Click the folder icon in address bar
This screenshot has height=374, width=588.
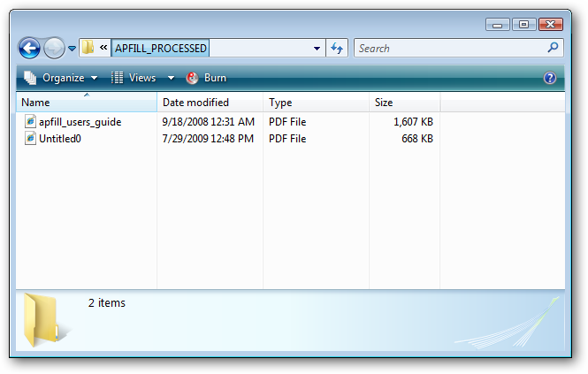point(88,48)
